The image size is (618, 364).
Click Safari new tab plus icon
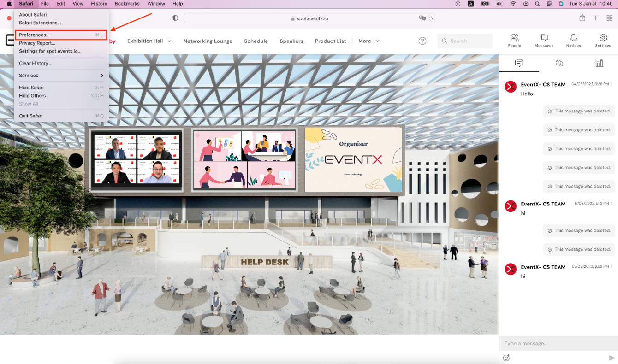pyautogui.click(x=596, y=18)
